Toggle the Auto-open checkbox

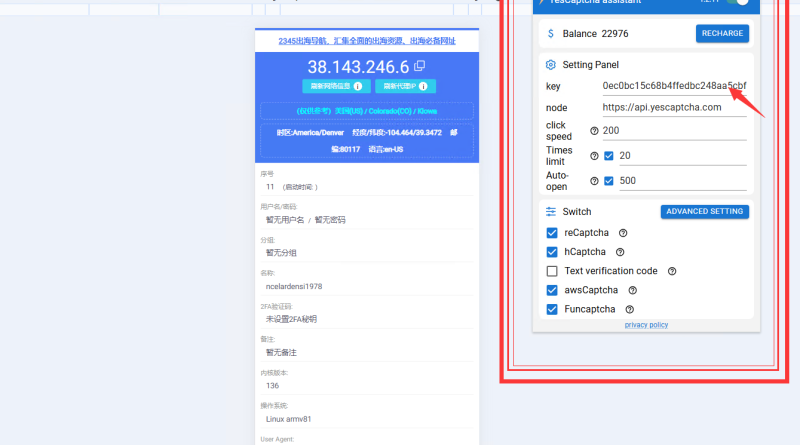[609, 181]
